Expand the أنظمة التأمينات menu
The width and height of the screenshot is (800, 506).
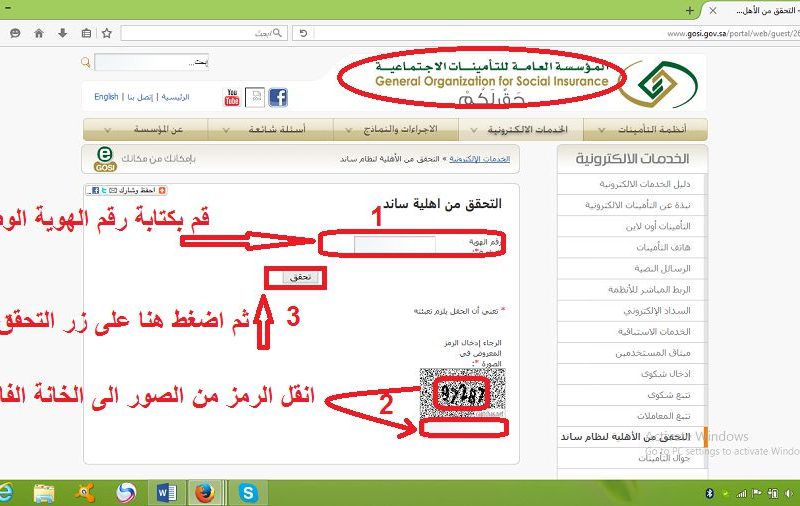(652, 130)
